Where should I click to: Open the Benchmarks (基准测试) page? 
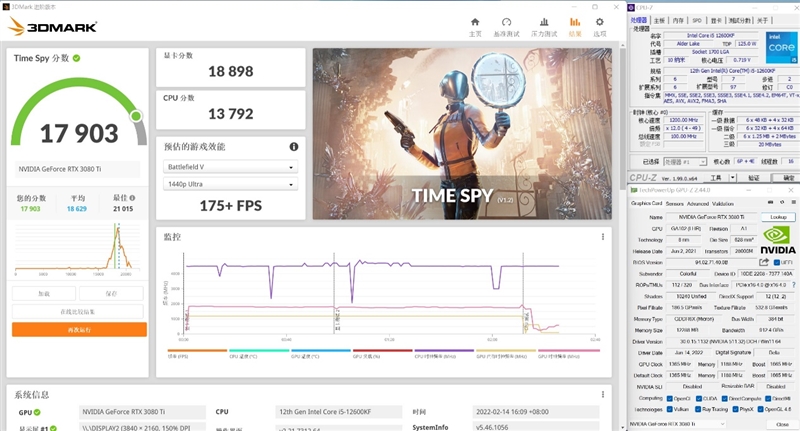point(506,27)
